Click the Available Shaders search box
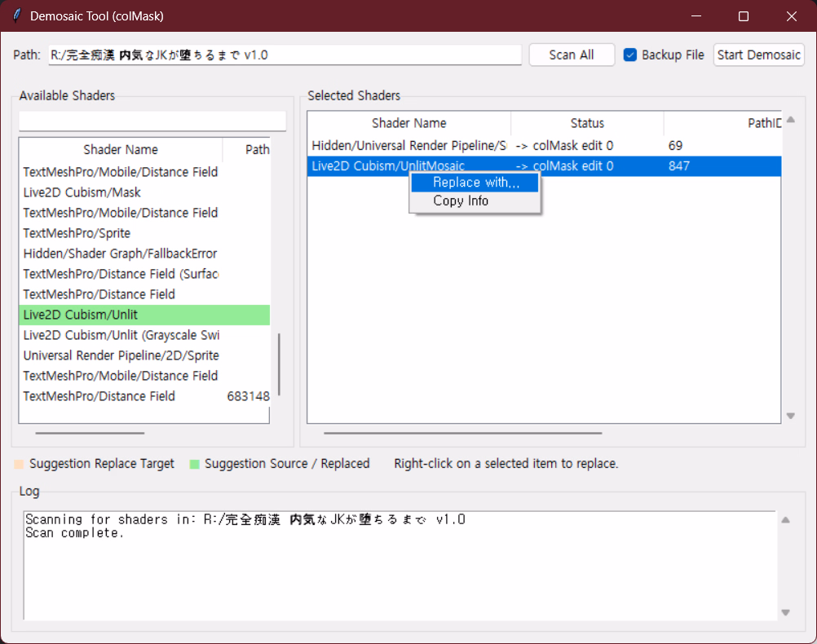This screenshot has height=644, width=817. click(152, 121)
